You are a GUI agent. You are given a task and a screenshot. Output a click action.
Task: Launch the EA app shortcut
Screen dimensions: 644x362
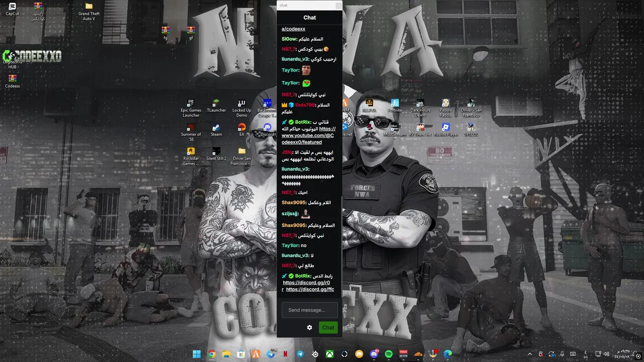242,130
